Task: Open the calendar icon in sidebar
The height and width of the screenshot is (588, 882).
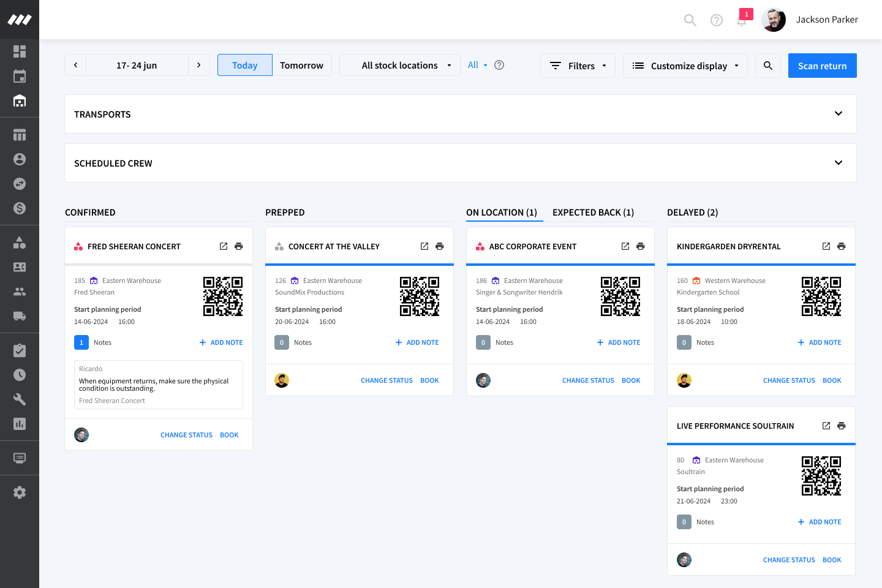Action: click(20, 76)
